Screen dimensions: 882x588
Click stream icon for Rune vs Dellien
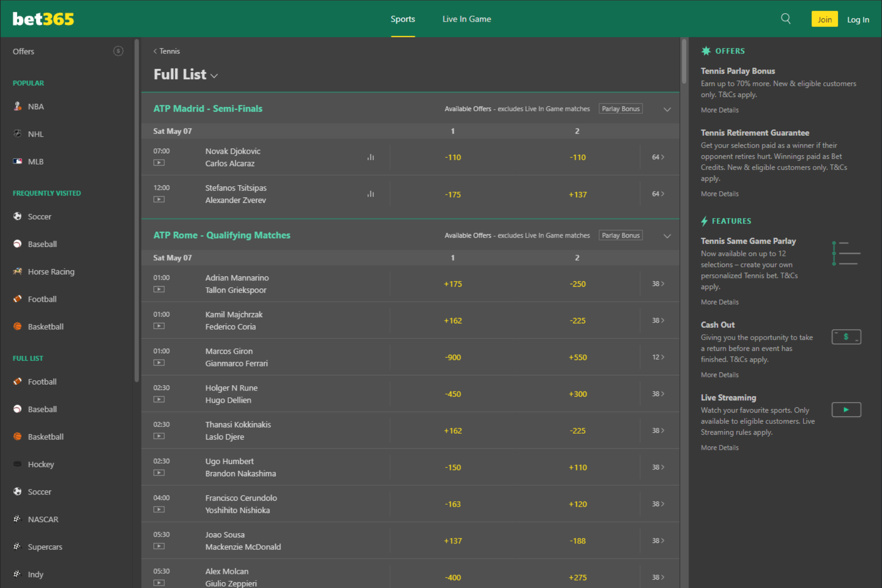(159, 399)
